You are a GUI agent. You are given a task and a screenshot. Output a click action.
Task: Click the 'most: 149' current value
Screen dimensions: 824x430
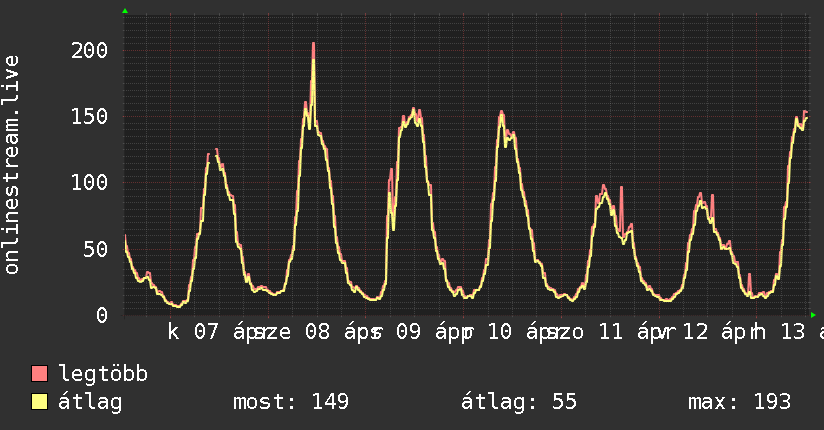pyautogui.click(x=290, y=403)
